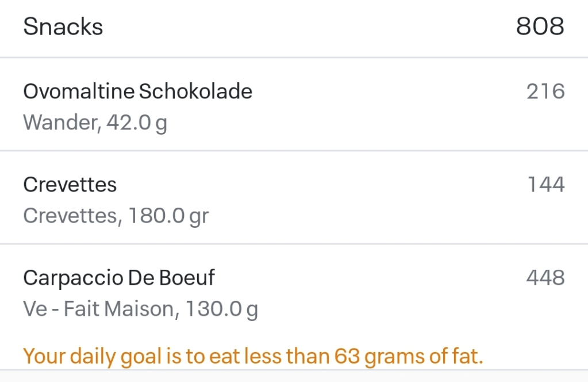
Task: Tap the orange daily fat goal message
Action: 253,357
